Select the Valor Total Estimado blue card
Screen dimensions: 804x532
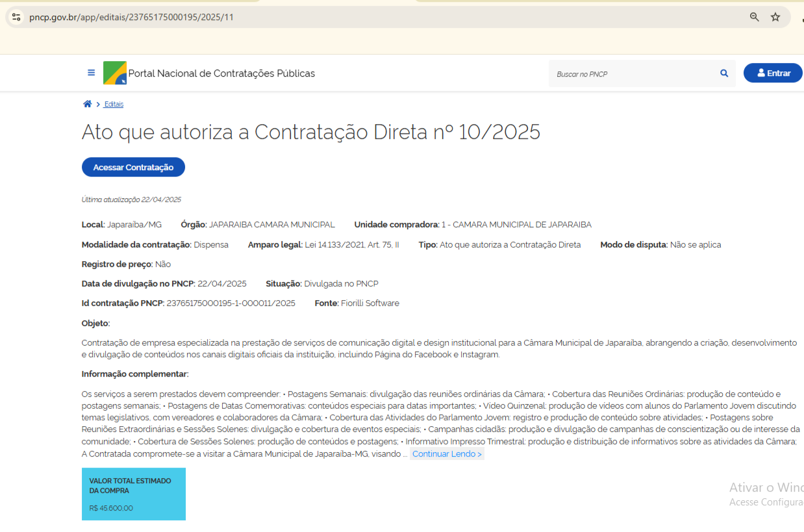(134, 494)
